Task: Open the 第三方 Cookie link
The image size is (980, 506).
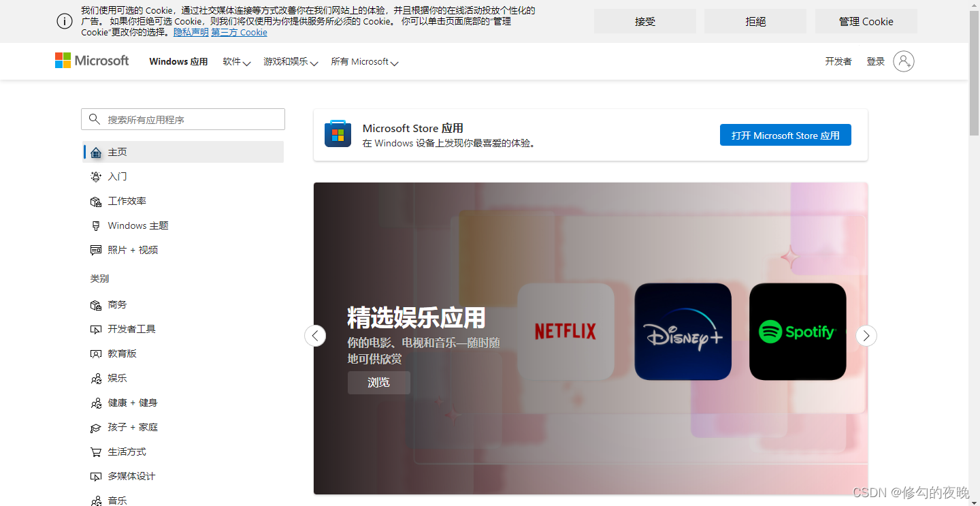Action: click(239, 32)
